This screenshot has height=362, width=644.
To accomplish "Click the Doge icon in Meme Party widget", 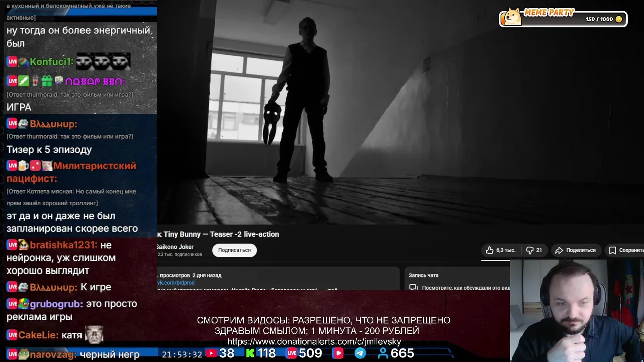I will tap(512, 17).
